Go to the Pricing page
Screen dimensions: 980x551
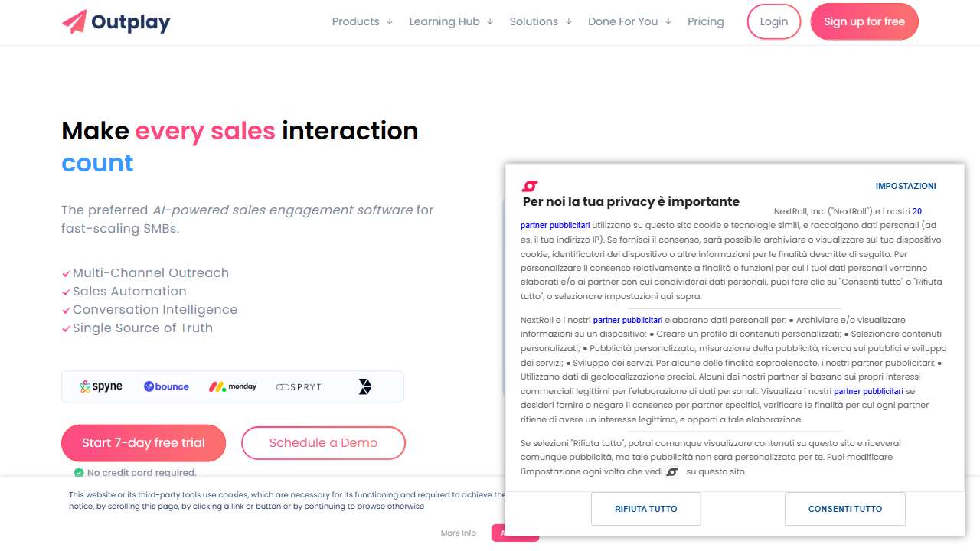pos(705,21)
